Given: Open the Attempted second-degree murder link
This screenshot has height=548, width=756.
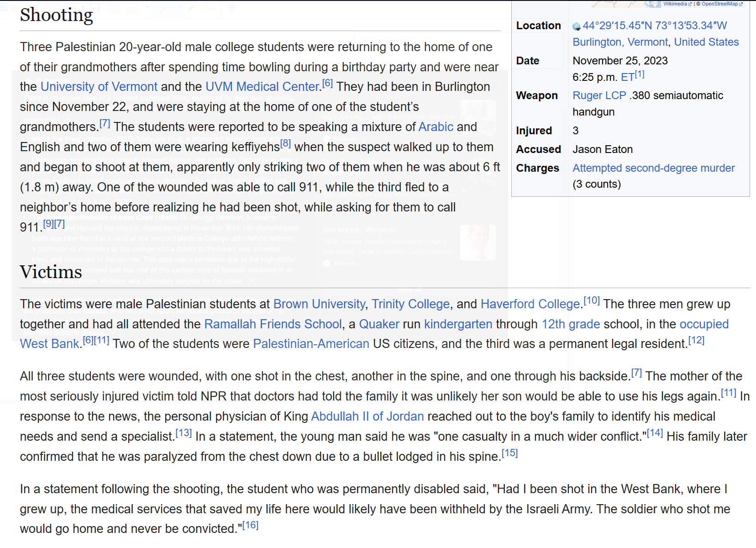Looking at the screenshot, I should coord(654,168).
